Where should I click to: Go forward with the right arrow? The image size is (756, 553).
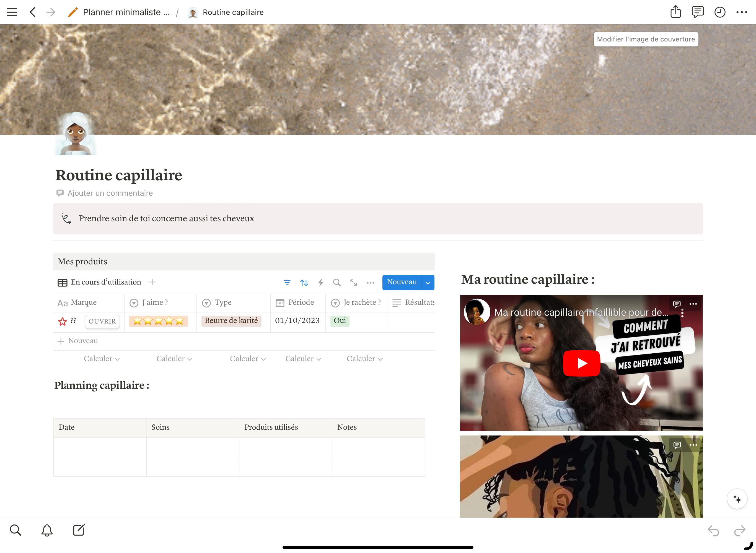(51, 12)
